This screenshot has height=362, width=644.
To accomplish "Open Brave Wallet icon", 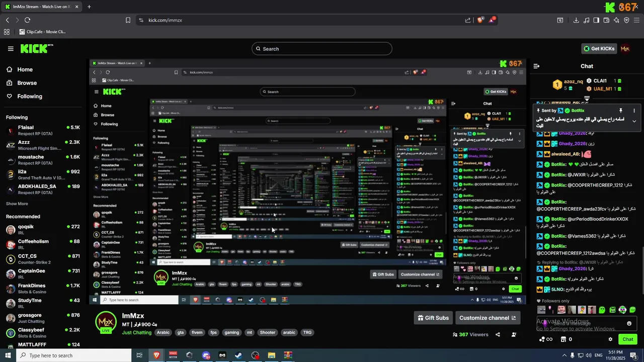I will pos(606,20).
